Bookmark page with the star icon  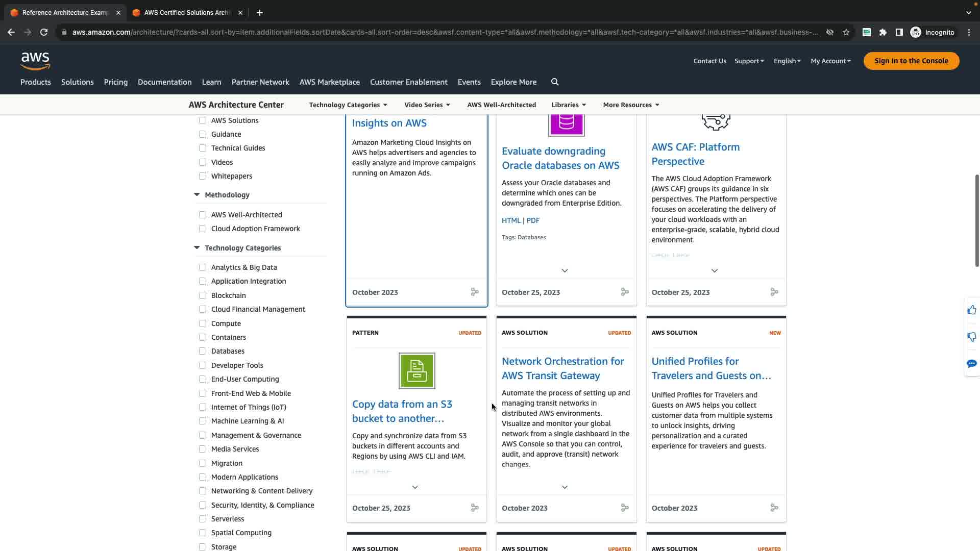coord(846,32)
